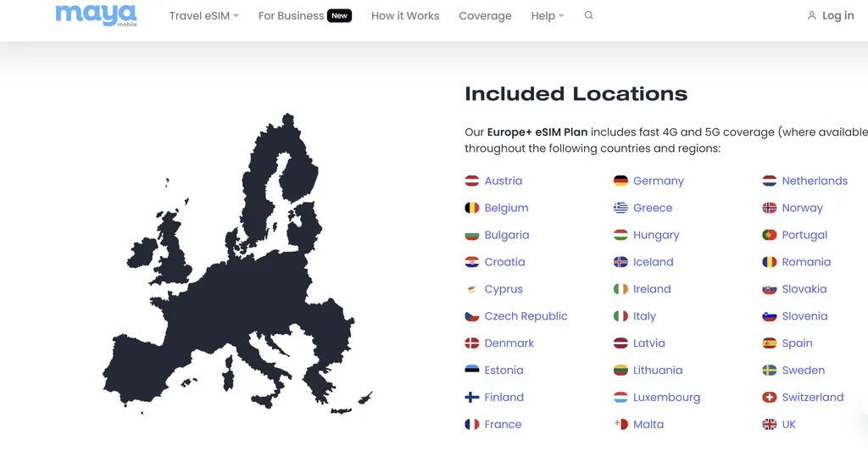Click the Greece flag icon
Image resolution: width=868 pixels, height=457 pixels.
point(620,208)
